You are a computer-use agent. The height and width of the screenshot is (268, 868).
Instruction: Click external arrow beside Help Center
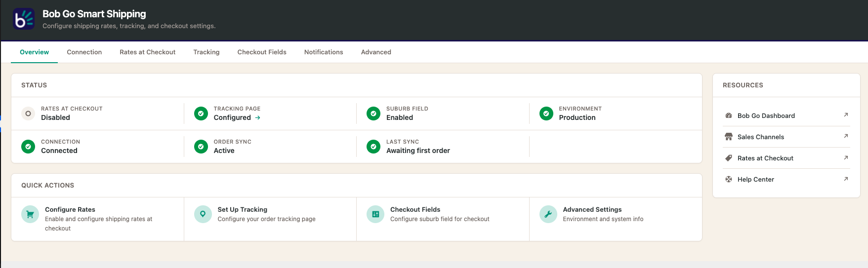click(846, 179)
